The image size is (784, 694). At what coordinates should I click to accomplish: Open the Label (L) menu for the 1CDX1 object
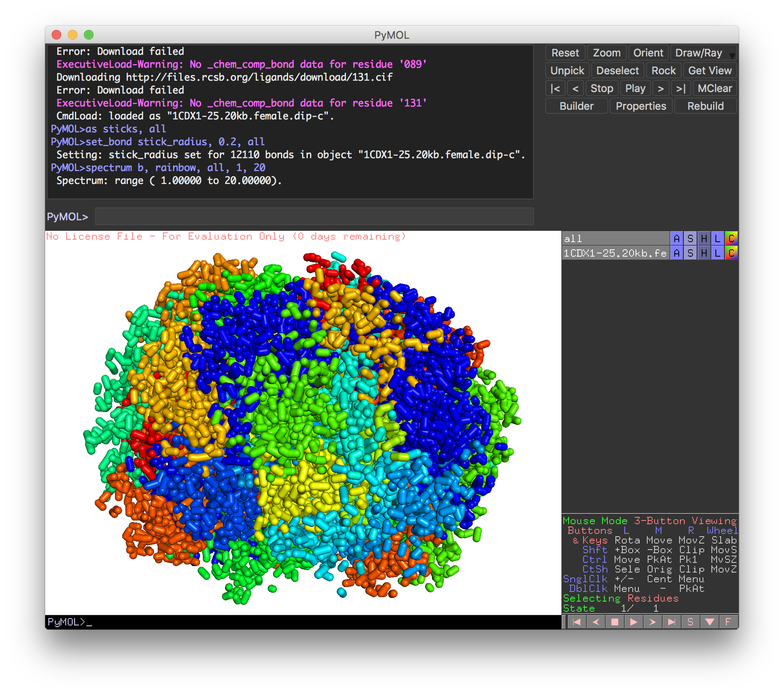(x=717, y=253)
